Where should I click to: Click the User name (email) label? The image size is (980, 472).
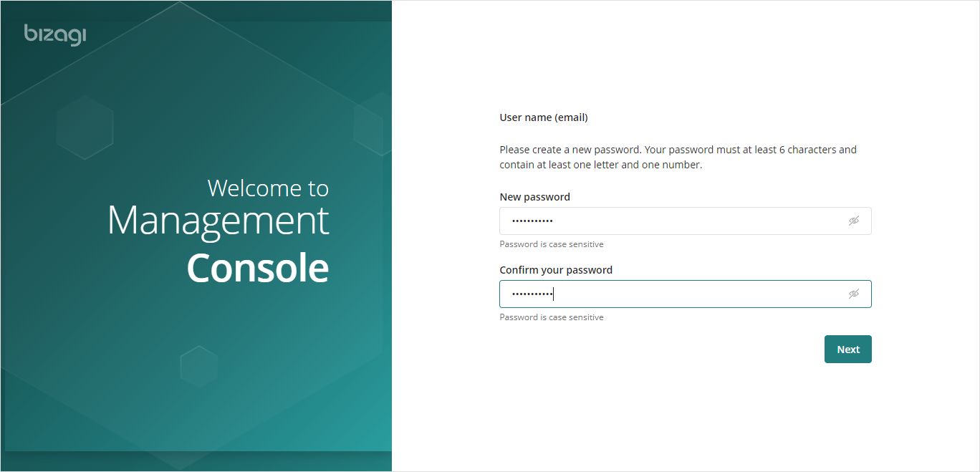point(544,117)
